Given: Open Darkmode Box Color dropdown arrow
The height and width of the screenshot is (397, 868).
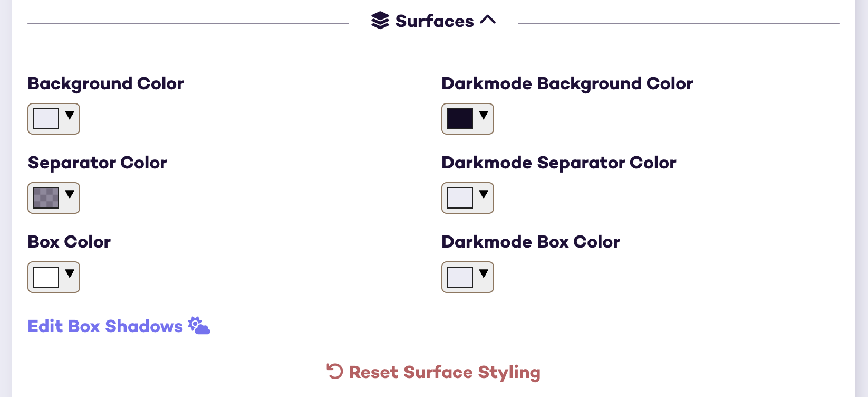Looking at the screenshot, I should 484,273.
